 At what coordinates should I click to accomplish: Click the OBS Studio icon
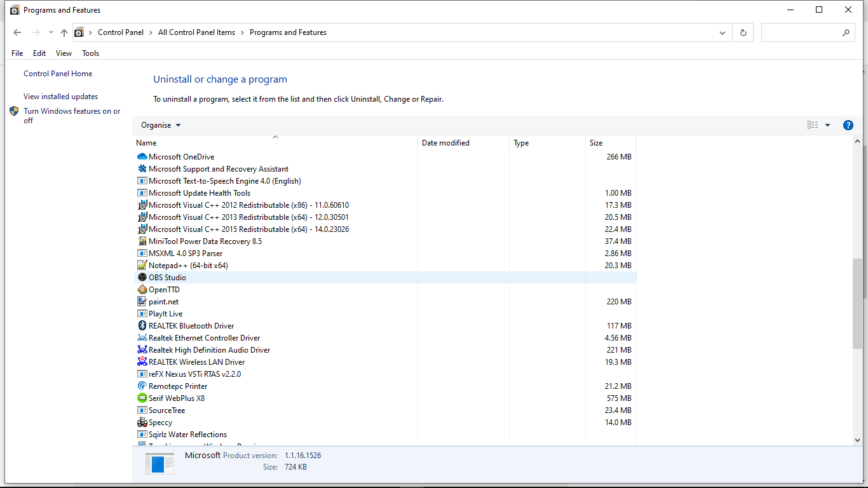point(142,278)
